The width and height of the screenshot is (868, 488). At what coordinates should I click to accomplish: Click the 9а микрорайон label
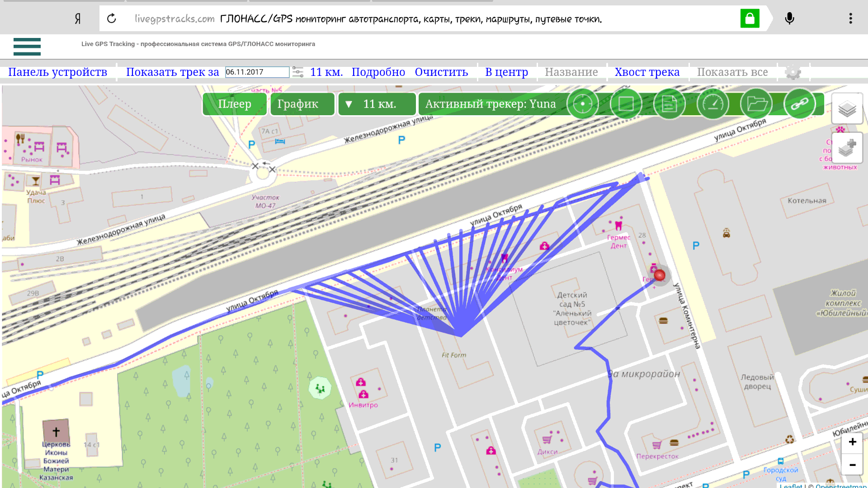tap(643, 374)
